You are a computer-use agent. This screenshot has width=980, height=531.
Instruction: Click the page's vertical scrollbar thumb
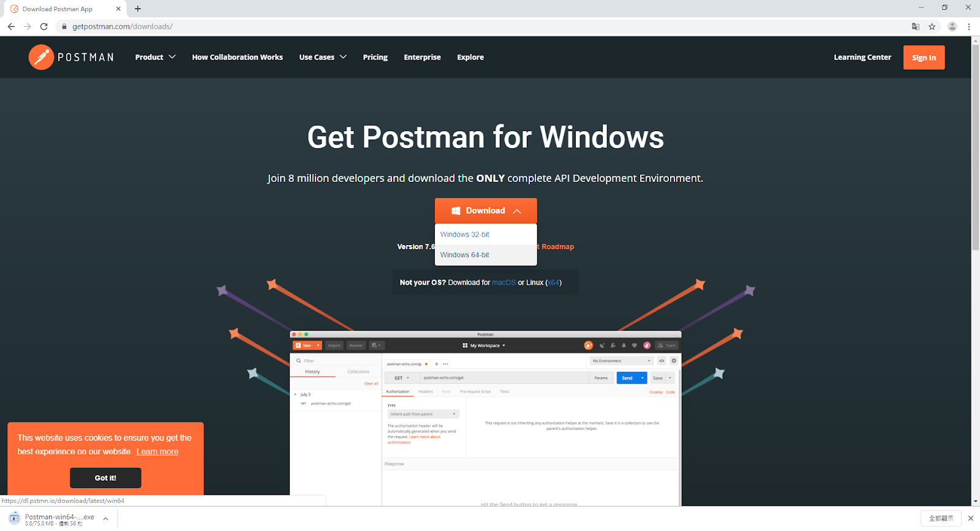click(975, 147)
